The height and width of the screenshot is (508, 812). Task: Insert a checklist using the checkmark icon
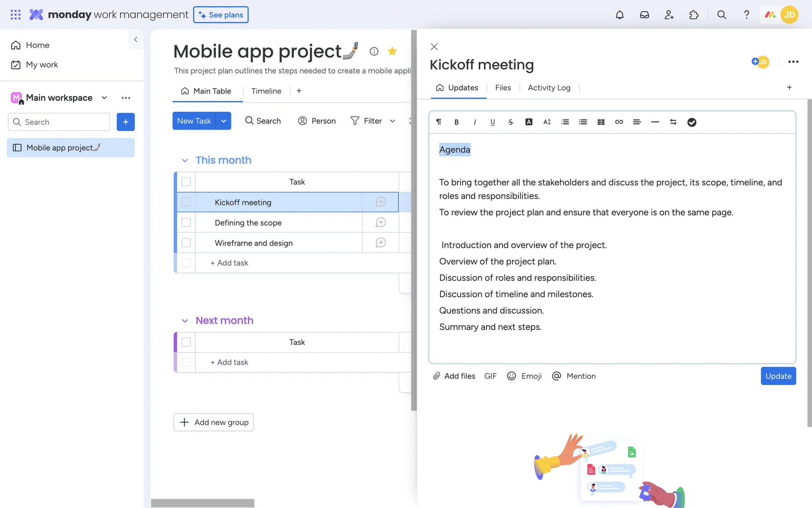coord(691,122)
